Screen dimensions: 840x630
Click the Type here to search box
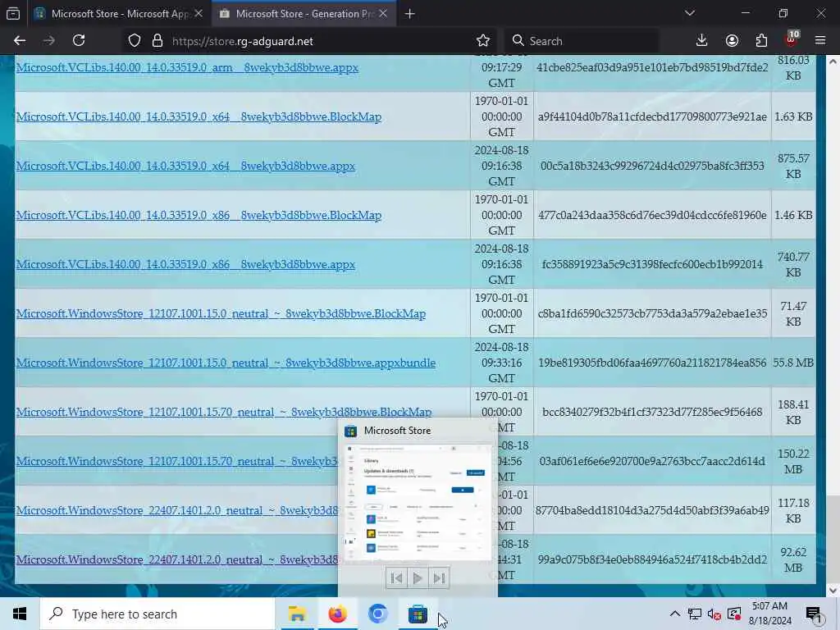(x=157, y=614)
